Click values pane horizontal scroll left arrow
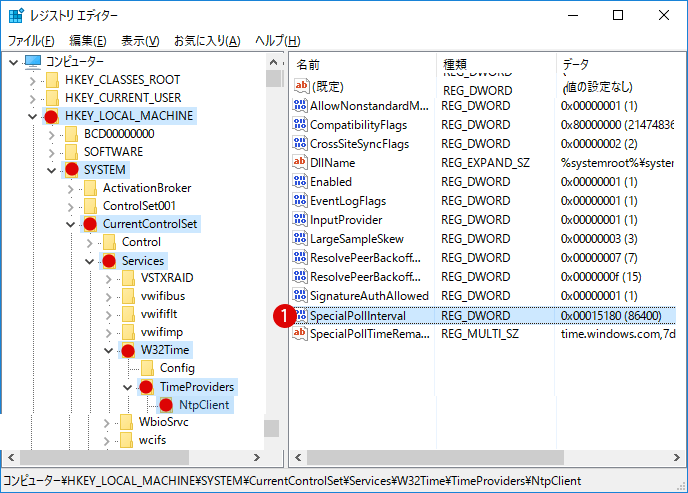Screen dimensions: 688x493 tap(298, 457)
